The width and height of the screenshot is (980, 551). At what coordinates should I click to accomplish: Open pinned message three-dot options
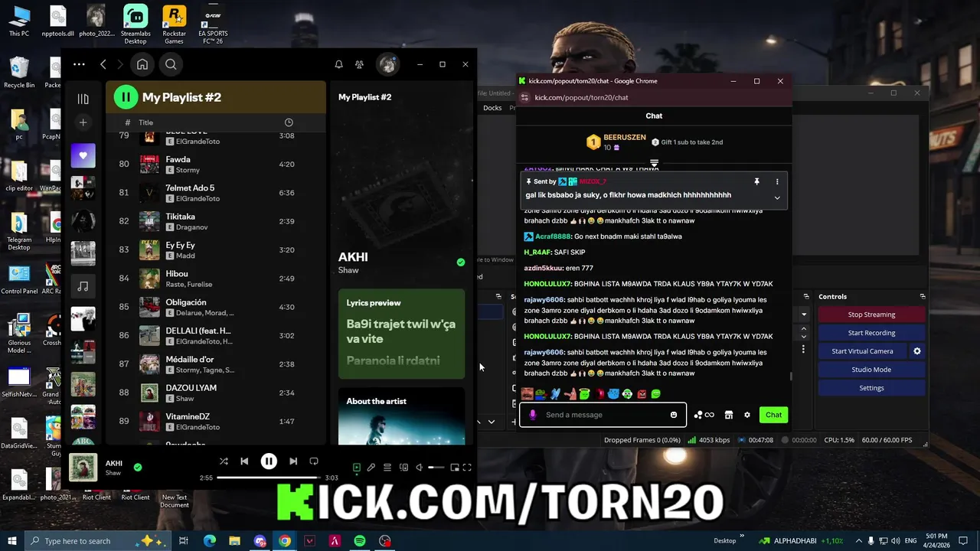click(x=777, y=182)
